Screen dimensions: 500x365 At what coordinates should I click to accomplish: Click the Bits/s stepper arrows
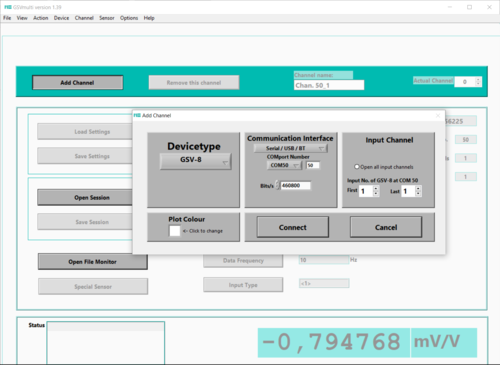277,185
